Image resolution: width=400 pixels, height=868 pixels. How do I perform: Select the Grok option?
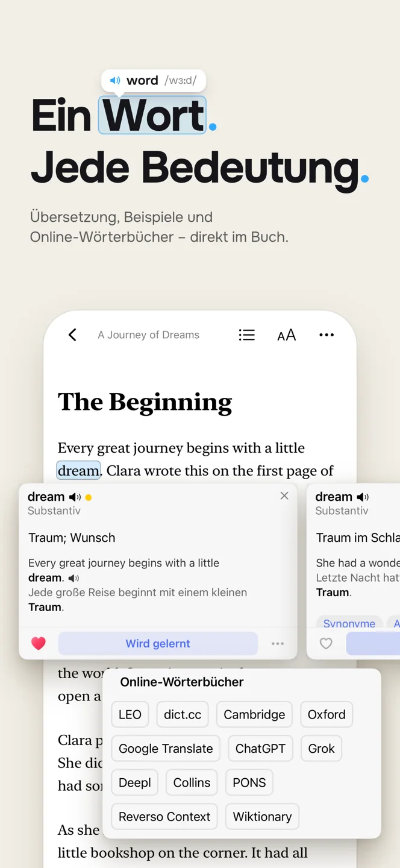(x=321, y=749)
